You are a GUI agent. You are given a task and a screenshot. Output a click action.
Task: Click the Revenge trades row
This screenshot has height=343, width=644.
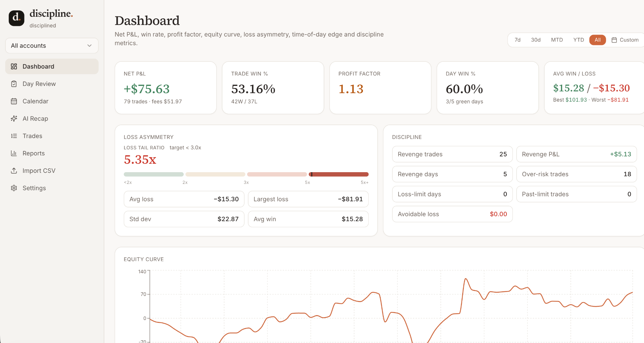[452, 154]
